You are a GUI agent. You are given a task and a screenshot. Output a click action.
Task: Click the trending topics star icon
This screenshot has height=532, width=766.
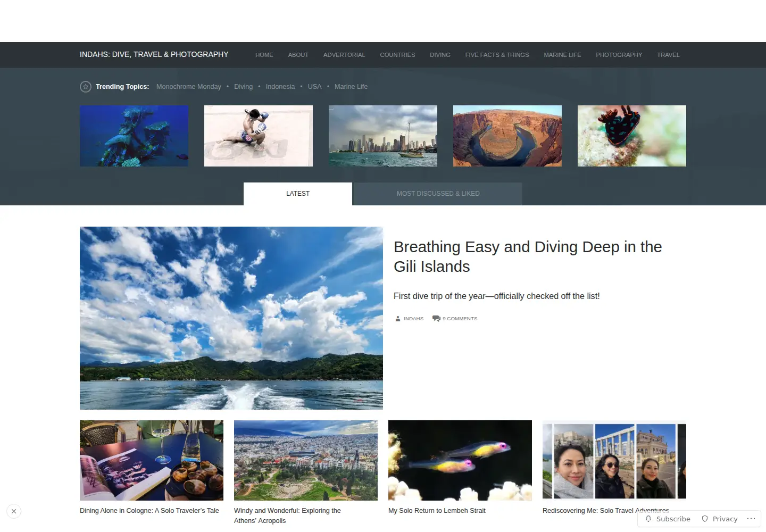tap(86, 87)
